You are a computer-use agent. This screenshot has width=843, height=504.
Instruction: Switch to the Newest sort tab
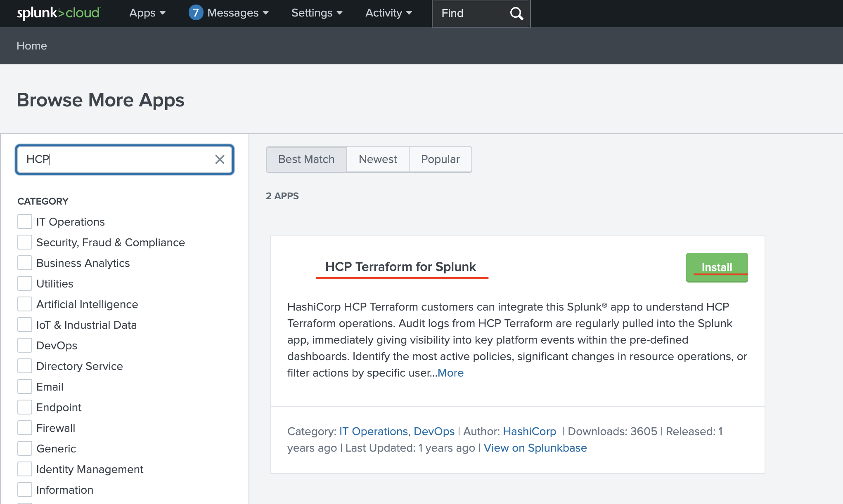pos(378,159)
